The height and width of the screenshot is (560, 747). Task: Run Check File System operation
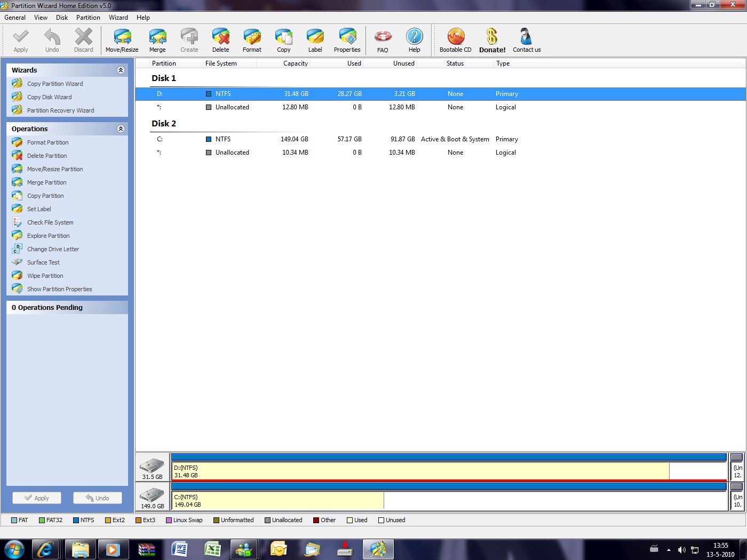coord(50,222)
